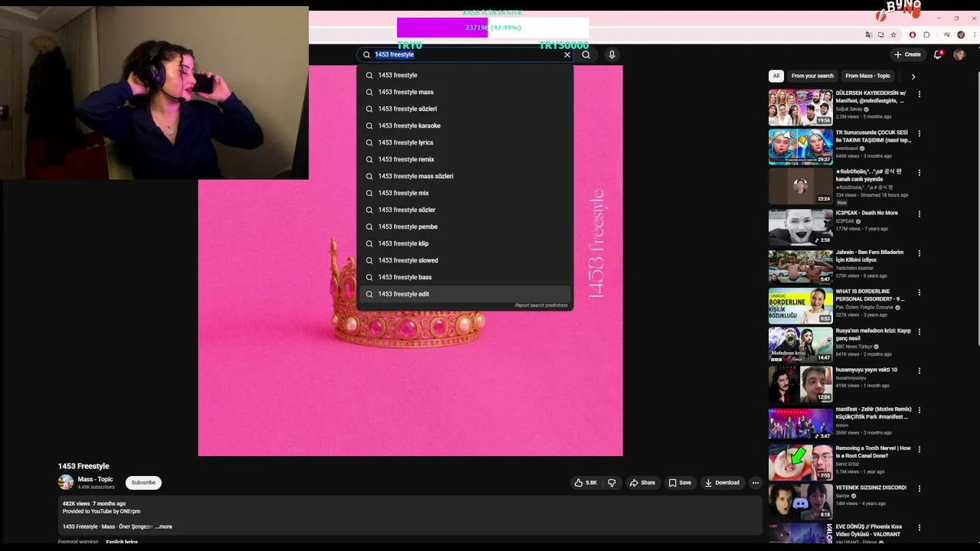The image size is (980, 551).
Task: Choose suggestion 1453 freestyle lyrics
Action: [x=465, y=142]
